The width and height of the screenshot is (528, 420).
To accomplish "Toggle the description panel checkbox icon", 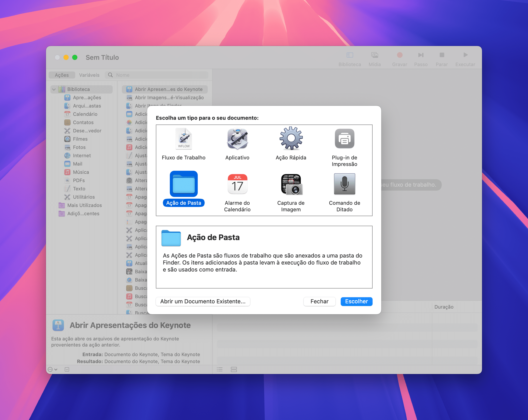I will point(67,370).
